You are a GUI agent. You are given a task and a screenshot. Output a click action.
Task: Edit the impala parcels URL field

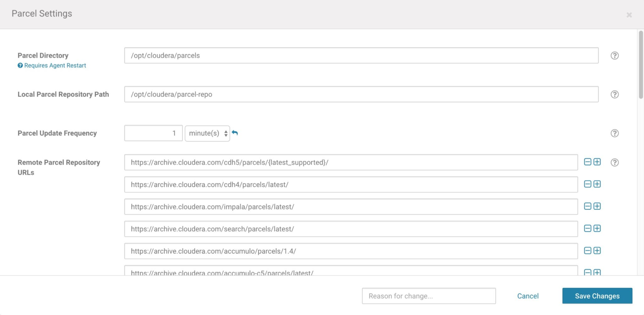351,207
